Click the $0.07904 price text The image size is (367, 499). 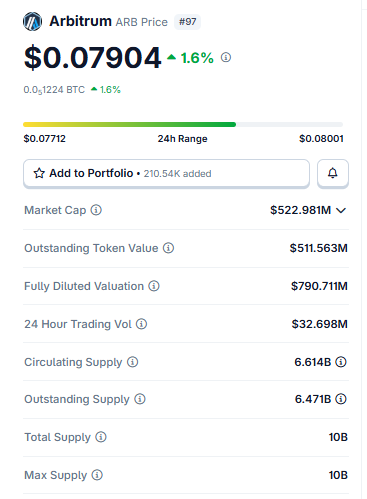pyautogui.click(x=93, y=58)
